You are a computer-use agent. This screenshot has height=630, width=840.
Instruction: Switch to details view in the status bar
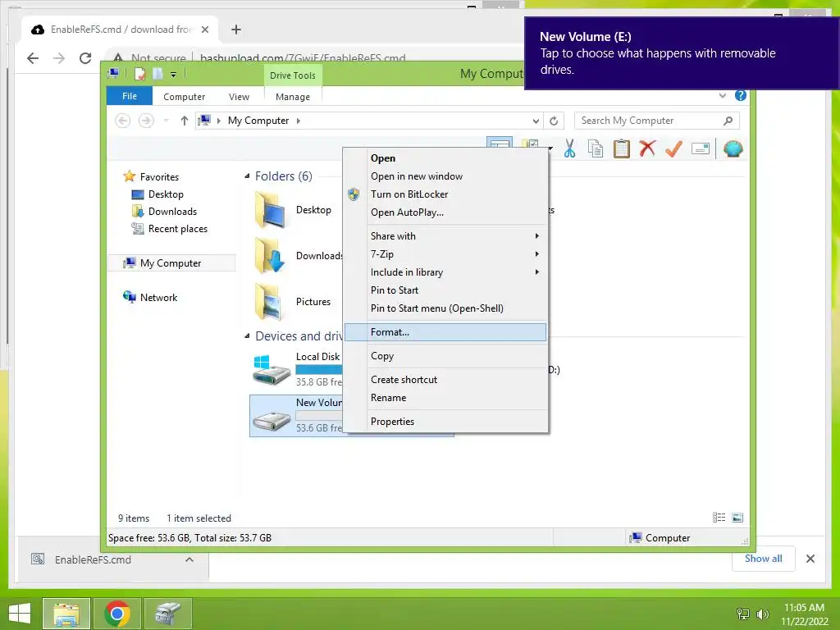[719, 518]
